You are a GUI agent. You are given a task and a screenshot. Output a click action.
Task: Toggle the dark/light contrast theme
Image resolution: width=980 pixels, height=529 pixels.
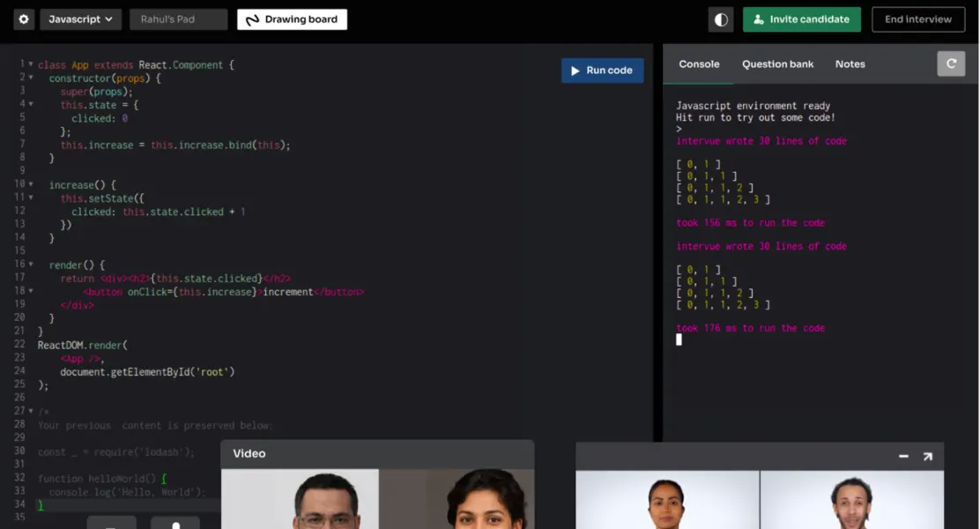721,19
